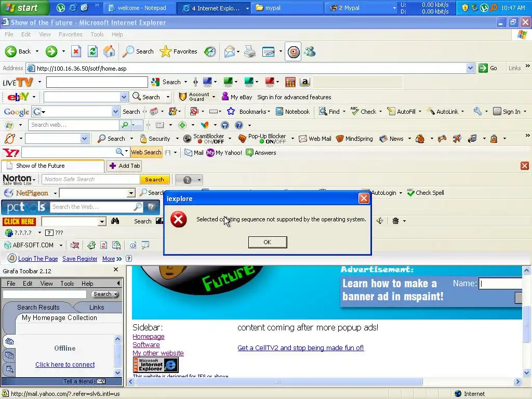Click the page's horizontal scrollbar thumb
532x399 pixels.
pos(279,382)
